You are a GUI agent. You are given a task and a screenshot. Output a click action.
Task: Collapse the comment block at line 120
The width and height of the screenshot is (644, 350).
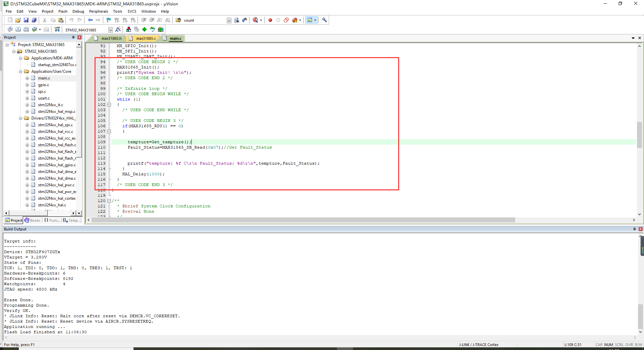pyautogui.click(x=109, y=201)
